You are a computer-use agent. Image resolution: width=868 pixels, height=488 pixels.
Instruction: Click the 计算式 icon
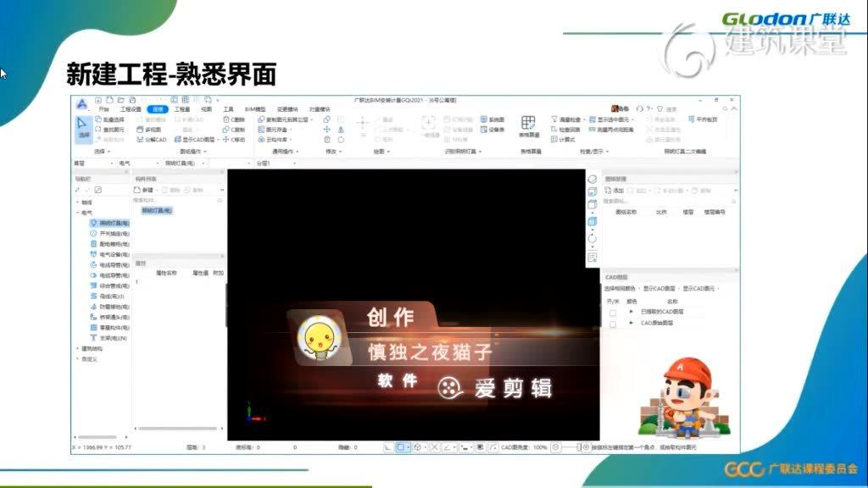coord(563,140)
